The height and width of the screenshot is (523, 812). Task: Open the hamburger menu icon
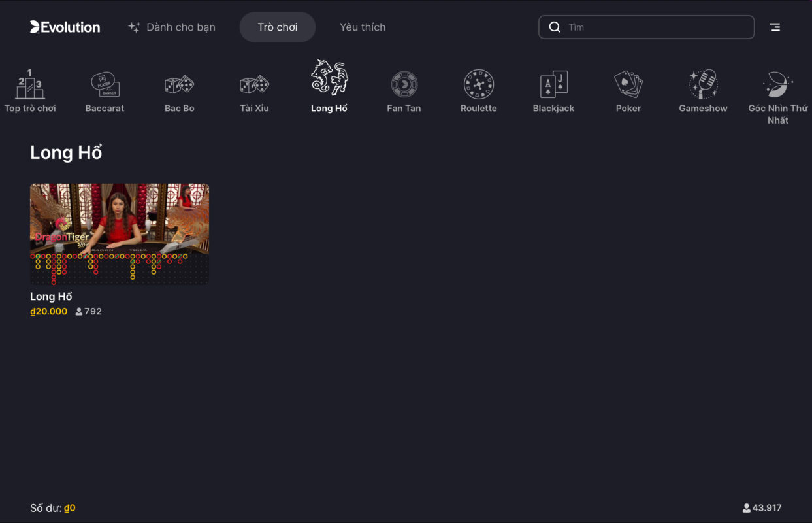[x=775, y=27]
